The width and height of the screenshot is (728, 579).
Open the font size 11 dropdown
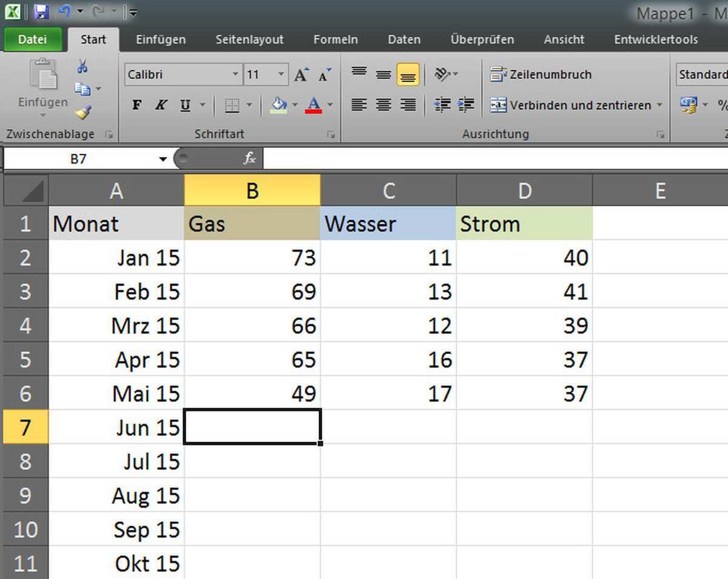coord(281,75)
